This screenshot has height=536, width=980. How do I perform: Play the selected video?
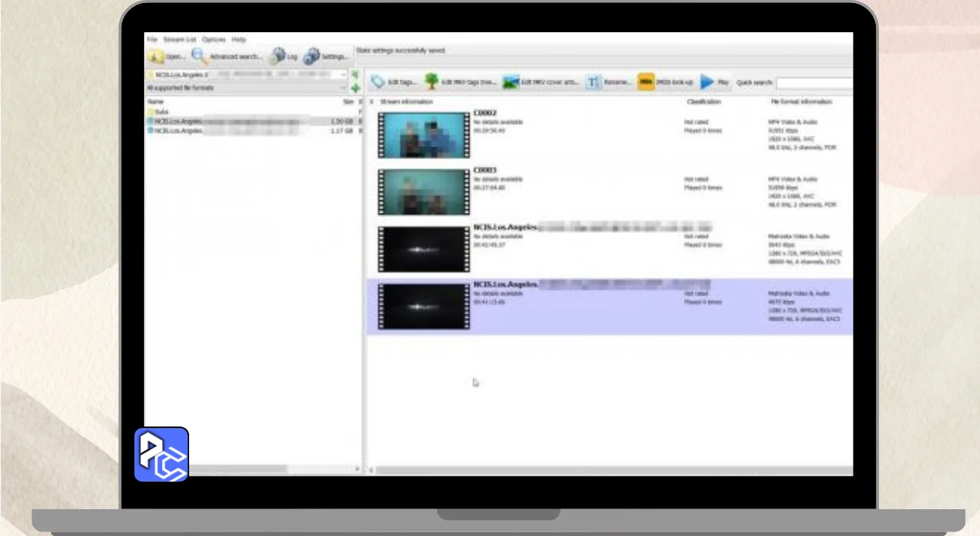click(x=714, y=82)
